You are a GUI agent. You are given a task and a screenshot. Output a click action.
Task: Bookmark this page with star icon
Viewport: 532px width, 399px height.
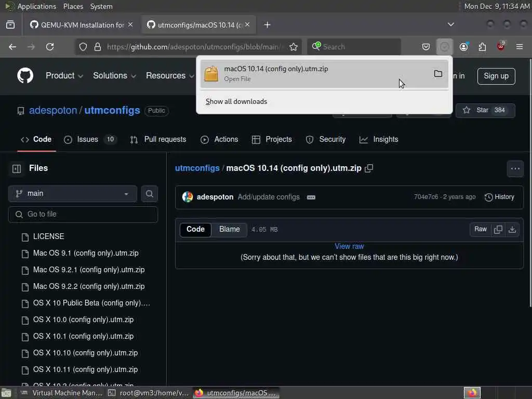[294, 47]
